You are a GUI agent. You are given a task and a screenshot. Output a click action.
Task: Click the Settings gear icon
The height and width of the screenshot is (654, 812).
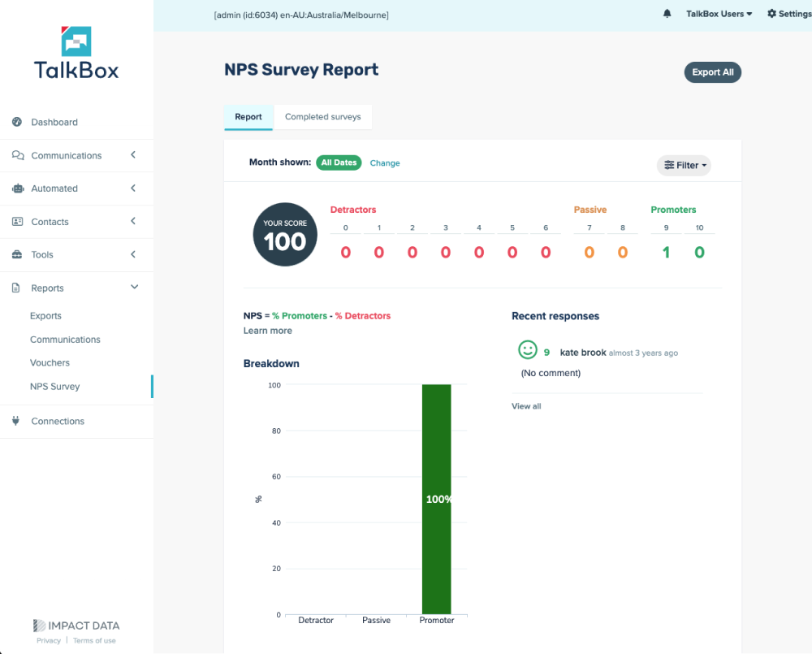771,14
